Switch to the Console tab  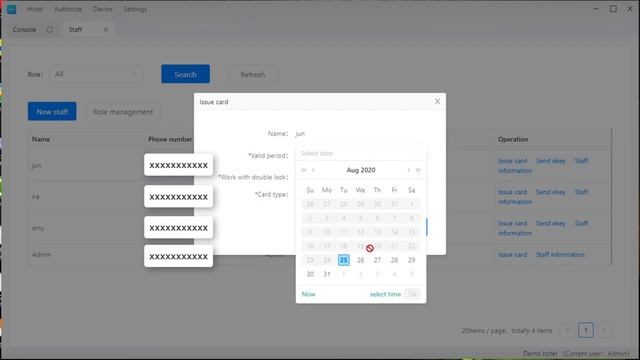click(x=24, y=29)
